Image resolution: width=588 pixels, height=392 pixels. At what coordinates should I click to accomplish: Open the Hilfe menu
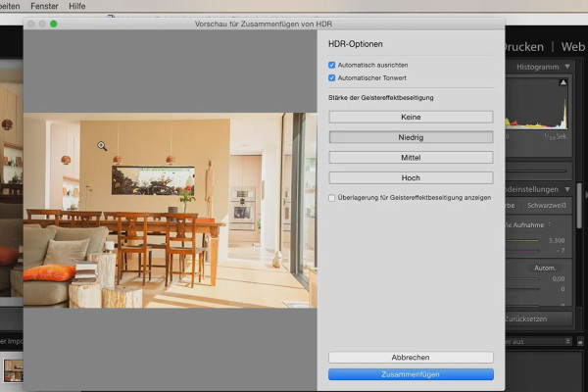click(x=76, y=6)
